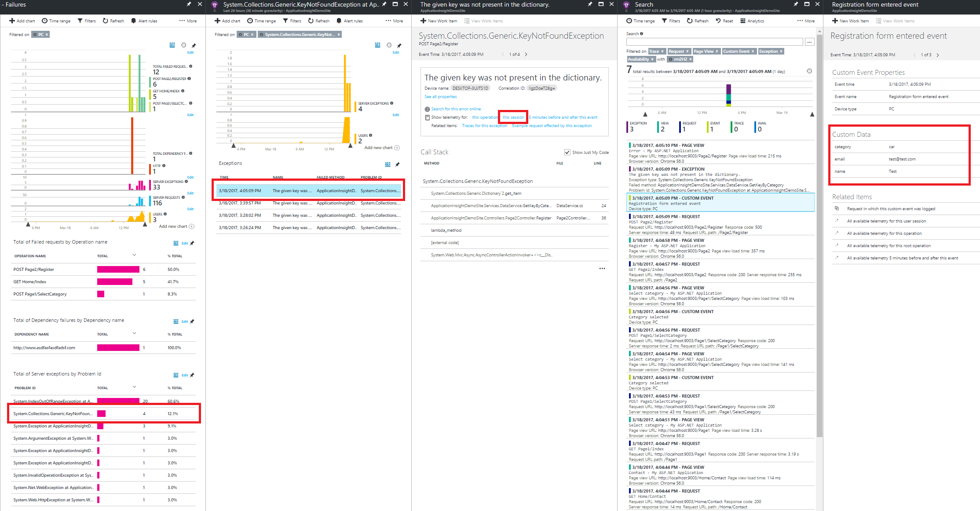Click the ellipsis below the call stack
The image size is (980, 511).
602,268
